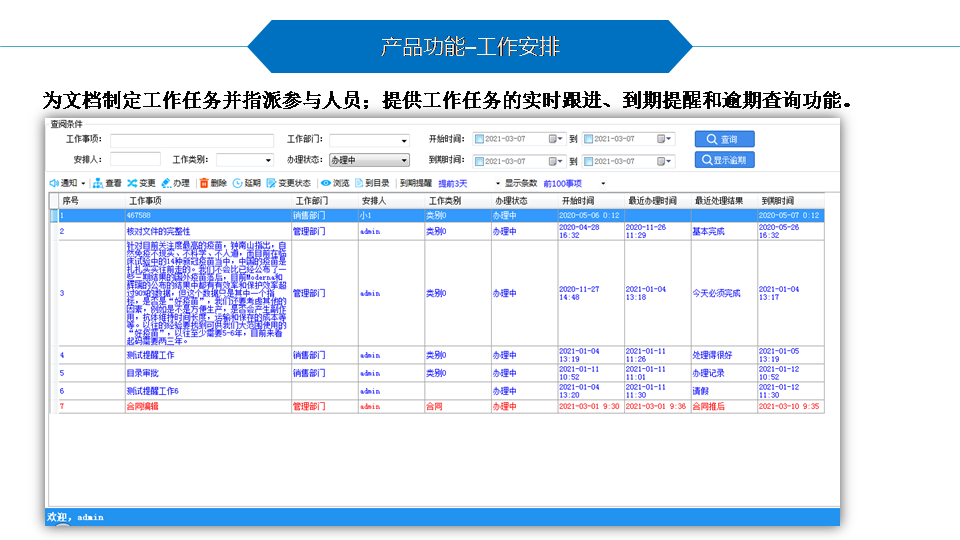Toggle the 开始时间 from-date checkbox
The width and height of the screenshot is (960, 540).
coord(479,139)
